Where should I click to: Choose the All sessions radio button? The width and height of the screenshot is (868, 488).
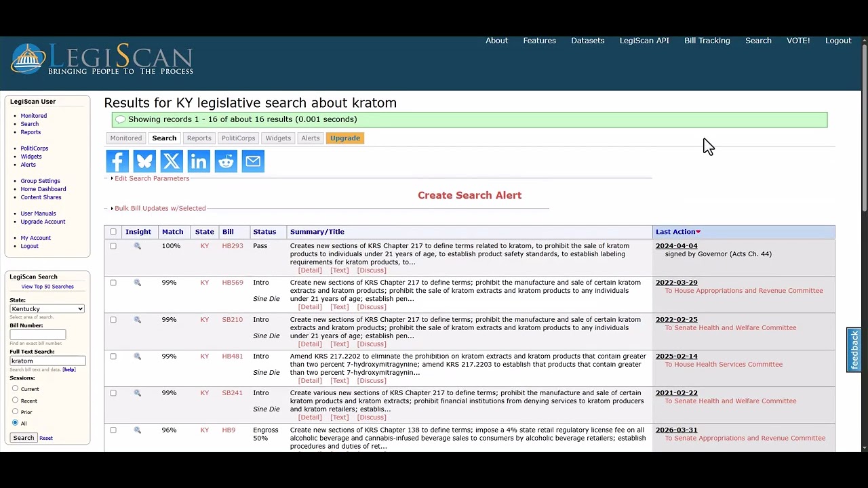(x=15, y=423)
